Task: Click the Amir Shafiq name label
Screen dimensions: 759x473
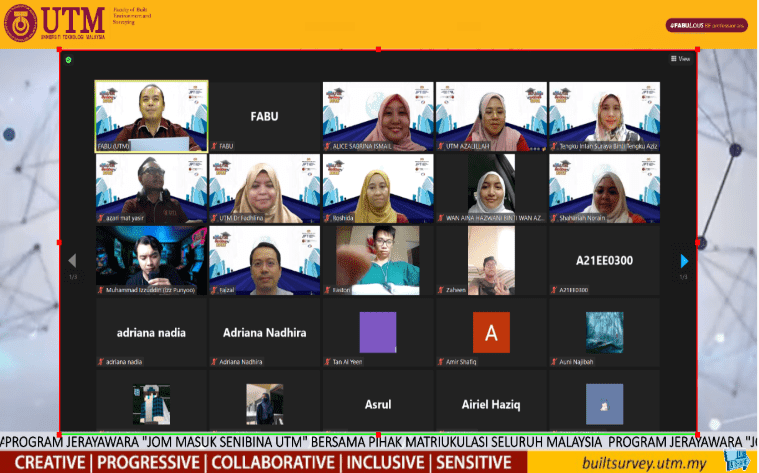Action: [461, 362]
